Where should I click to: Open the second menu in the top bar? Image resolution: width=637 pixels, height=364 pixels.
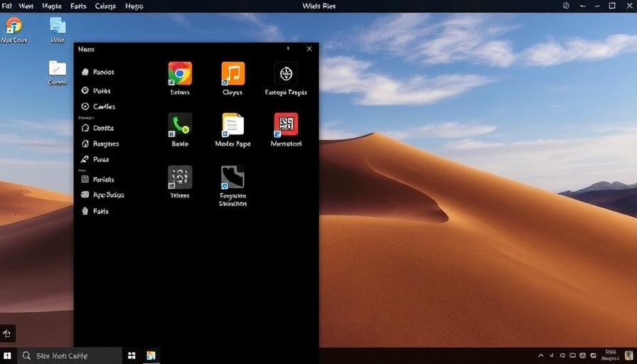(26, 6)
